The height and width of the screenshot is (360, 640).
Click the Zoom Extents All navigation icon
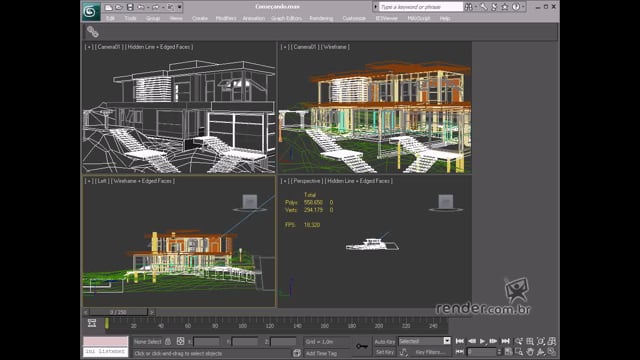552,341
